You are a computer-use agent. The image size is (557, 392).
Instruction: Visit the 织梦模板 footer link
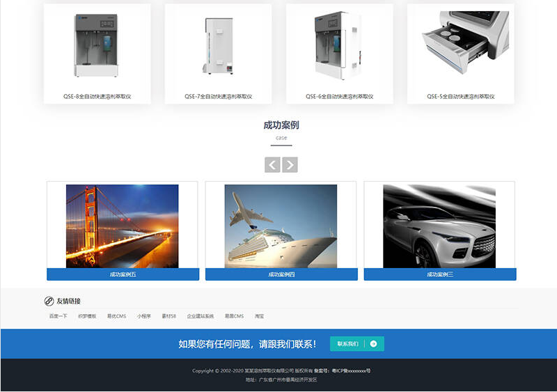(87, 316)
